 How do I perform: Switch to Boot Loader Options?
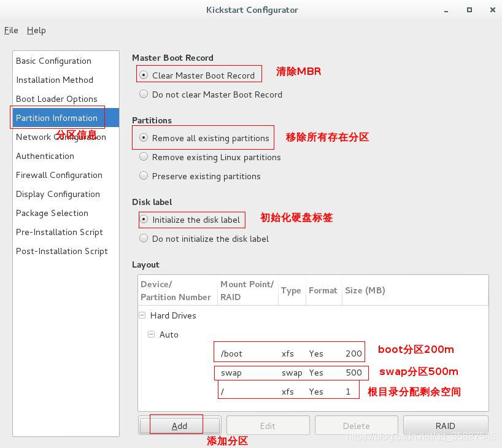(x=66, y=99)
